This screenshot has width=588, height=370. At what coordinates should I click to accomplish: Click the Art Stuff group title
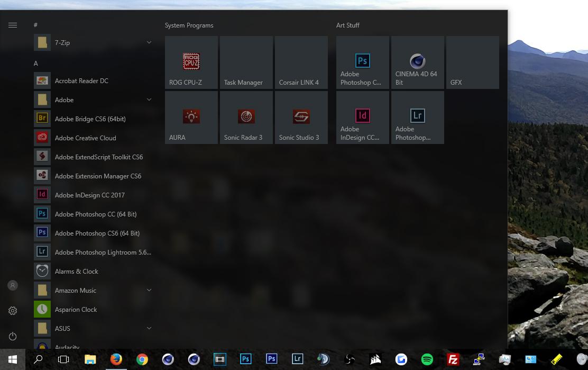coord(347,25)
